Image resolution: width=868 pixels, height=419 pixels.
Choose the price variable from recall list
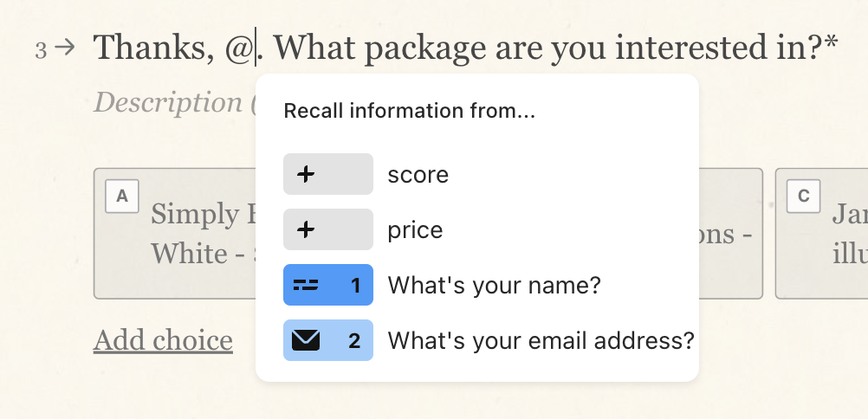click(415, 229)
